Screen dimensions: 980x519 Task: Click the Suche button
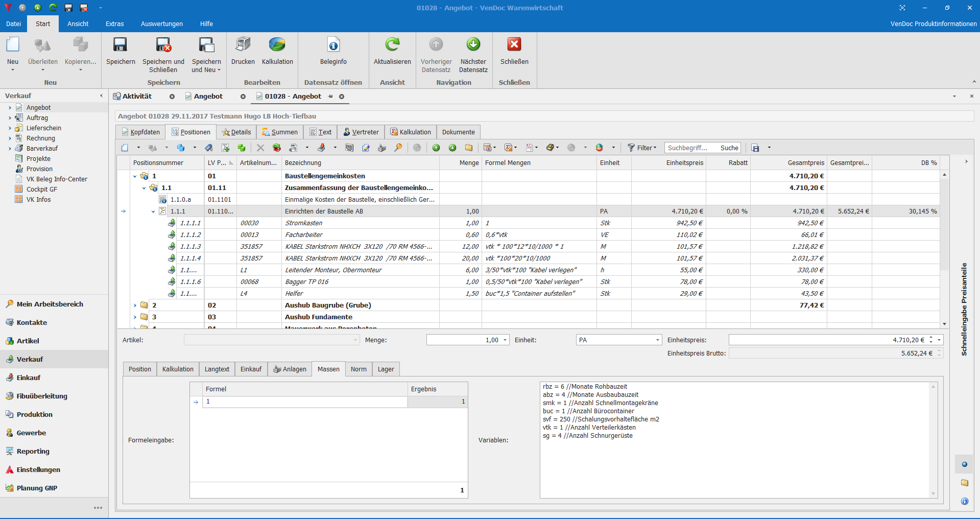pyautogui.click(x=729, y=148)
